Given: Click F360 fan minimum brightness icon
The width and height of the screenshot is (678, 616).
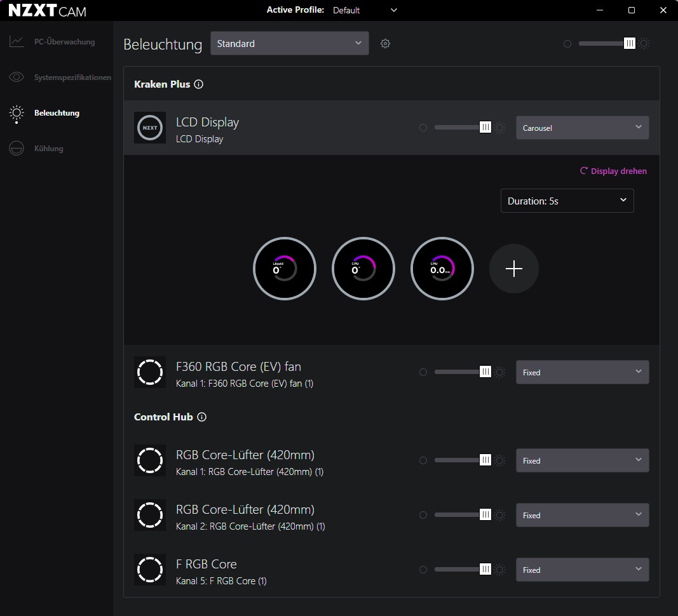Looking at the screenshot, I should pyautogui.click(x=423, y=372).
